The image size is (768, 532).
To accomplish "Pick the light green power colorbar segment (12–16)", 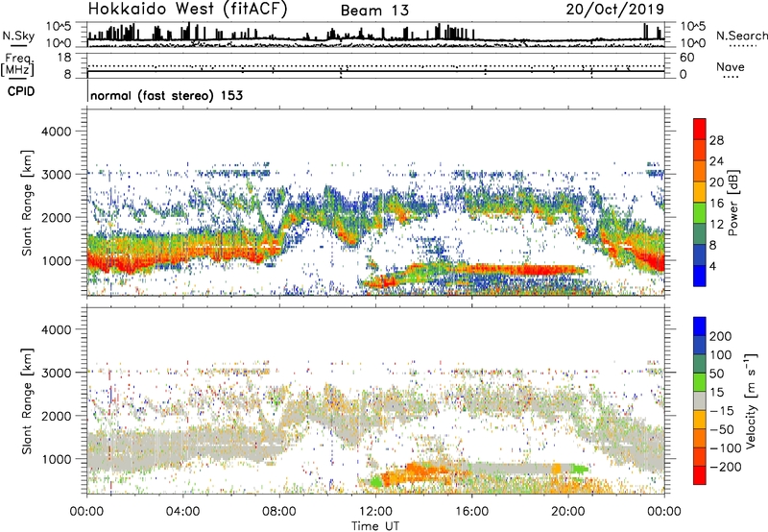I will tap(700, 213).
